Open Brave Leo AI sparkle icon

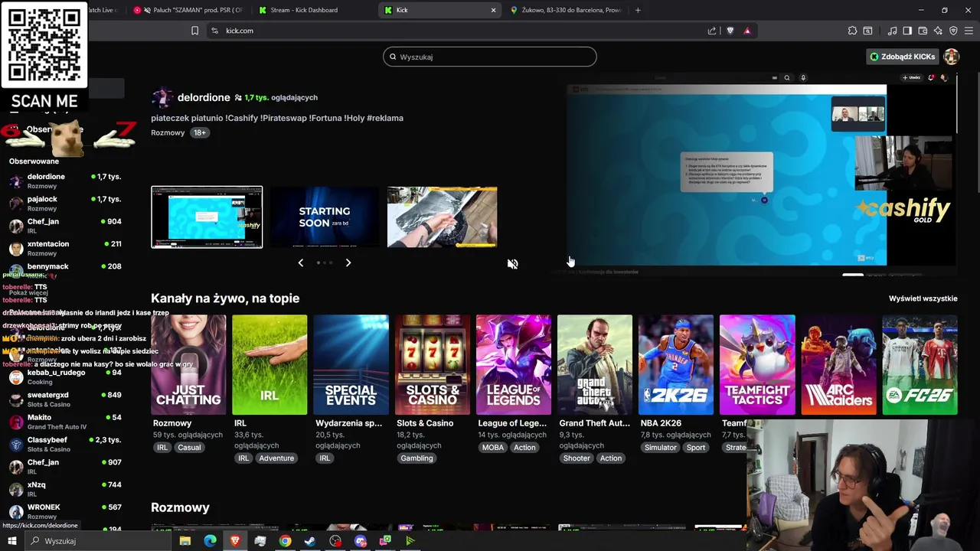coord(938,31)
